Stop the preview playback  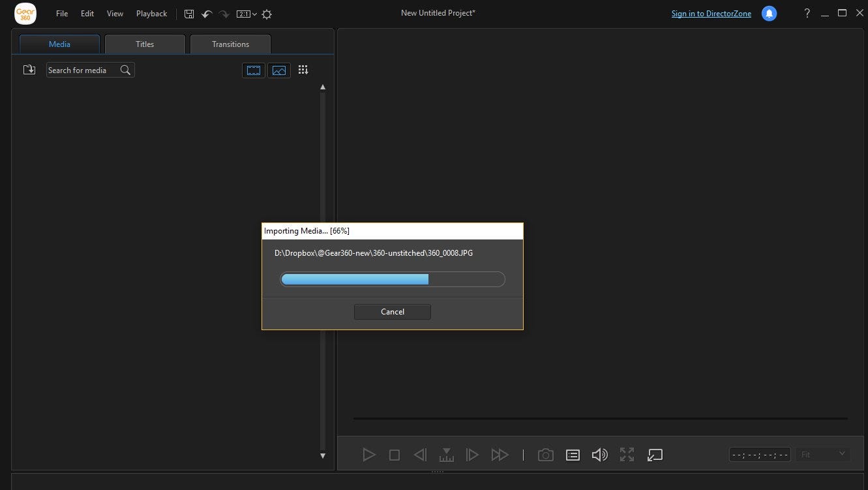point(395,455)
